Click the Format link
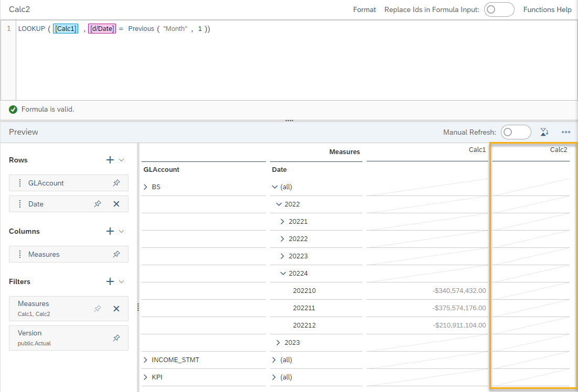The width and height of the screenshot is (578, 392). (364, 9)
